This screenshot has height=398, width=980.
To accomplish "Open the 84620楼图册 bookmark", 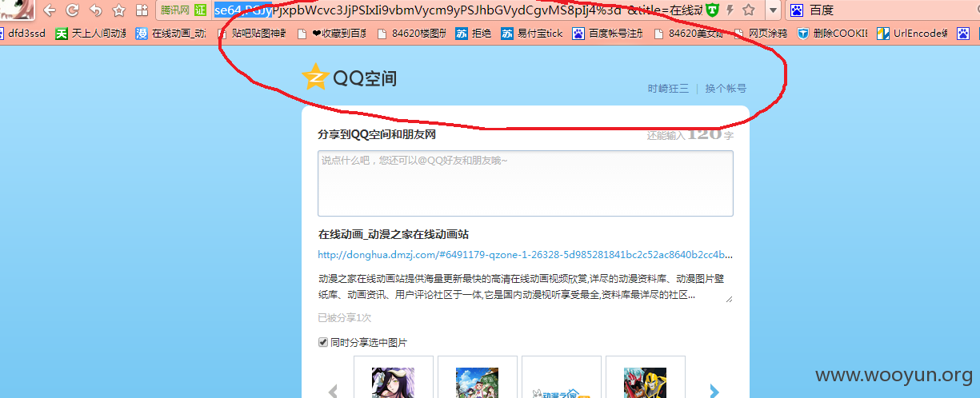I will [411, 34].
